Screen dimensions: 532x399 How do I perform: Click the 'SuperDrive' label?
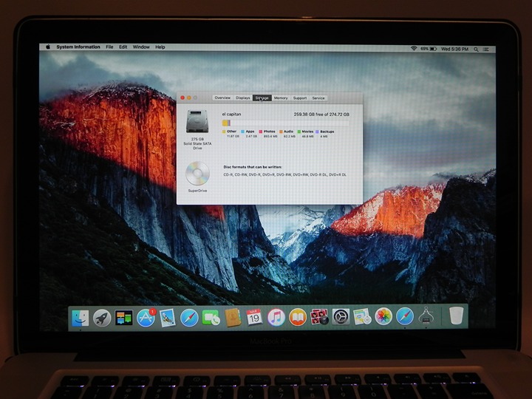tap(197, 191)
